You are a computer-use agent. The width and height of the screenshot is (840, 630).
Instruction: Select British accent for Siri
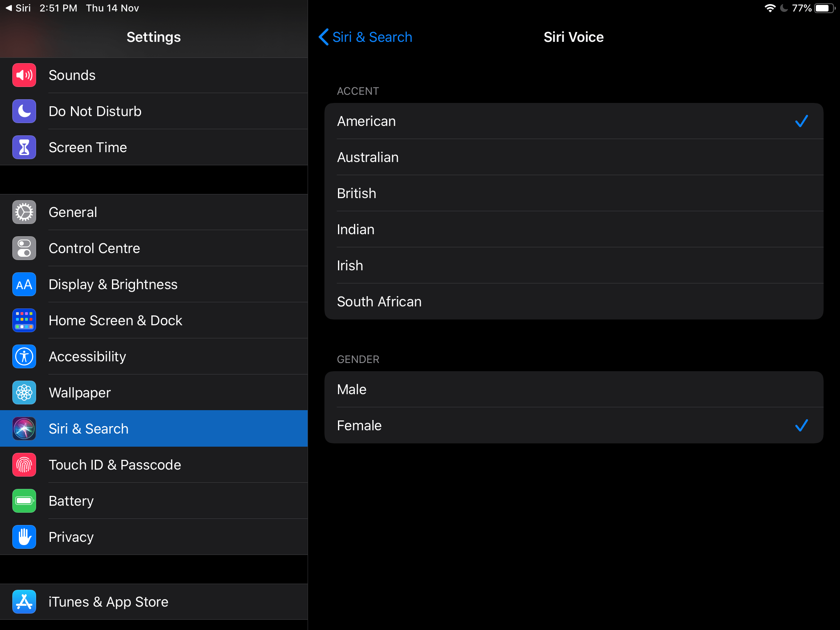coord(574,193)
